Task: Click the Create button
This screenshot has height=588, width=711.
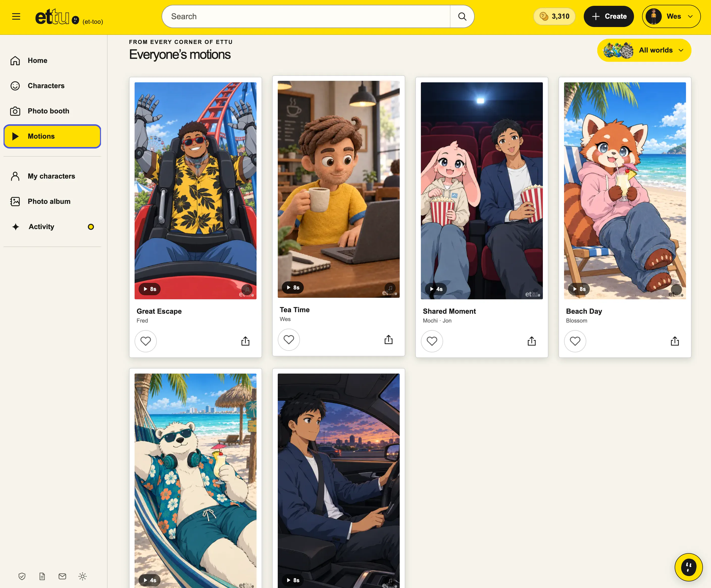Action: pos(608,16)
